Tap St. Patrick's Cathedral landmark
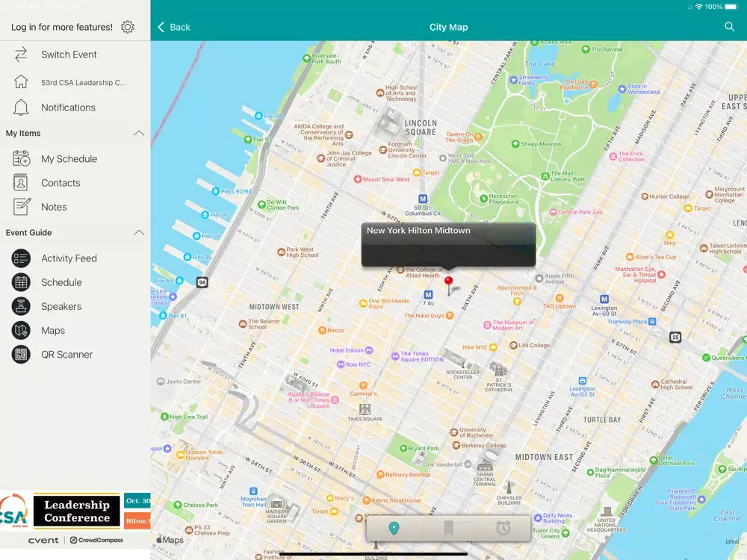The width and height of the screenshot is (747, 560). click(x=498, y=370)
